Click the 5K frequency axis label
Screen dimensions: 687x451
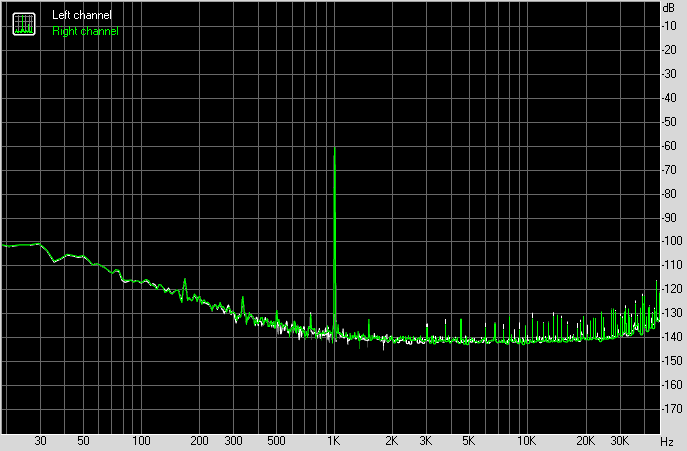click(468, 440)
